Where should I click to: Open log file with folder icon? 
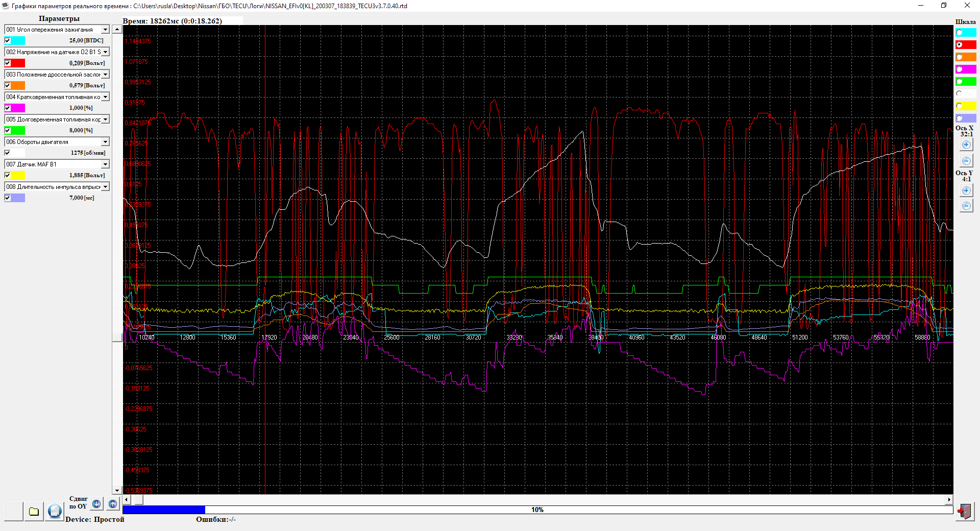pyautogui.click(x=34, y=512)
